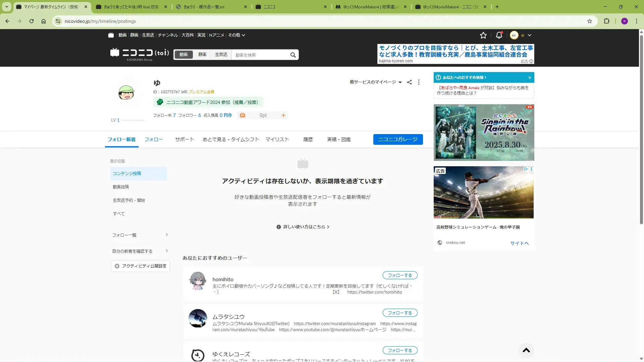Open the Chrome extensions puzzle icon

(606, 21)
